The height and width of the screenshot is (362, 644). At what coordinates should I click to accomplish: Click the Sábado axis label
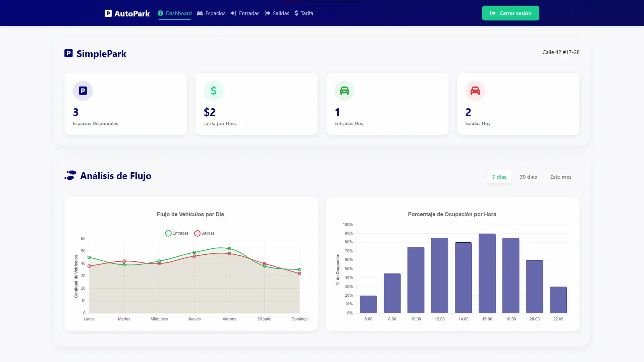coord(264,319)
